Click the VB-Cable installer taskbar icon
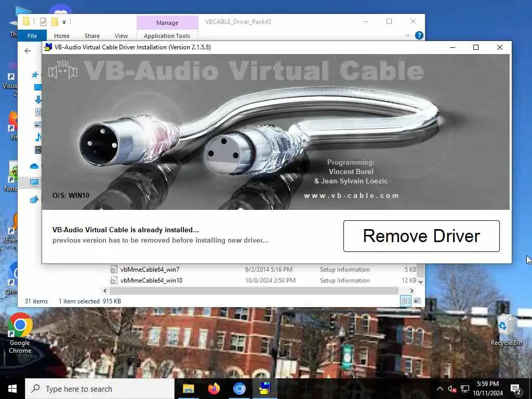 coord(264,389)
